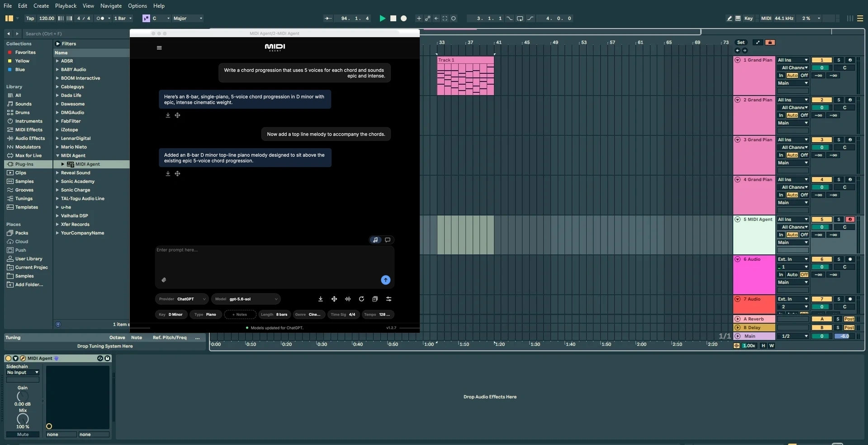
Task: Open the 1 Bar quantization dropdown
Action: [123, 19]
